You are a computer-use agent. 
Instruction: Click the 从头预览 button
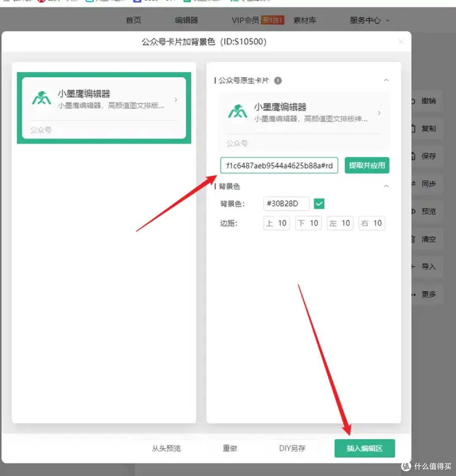click(166, 449)
